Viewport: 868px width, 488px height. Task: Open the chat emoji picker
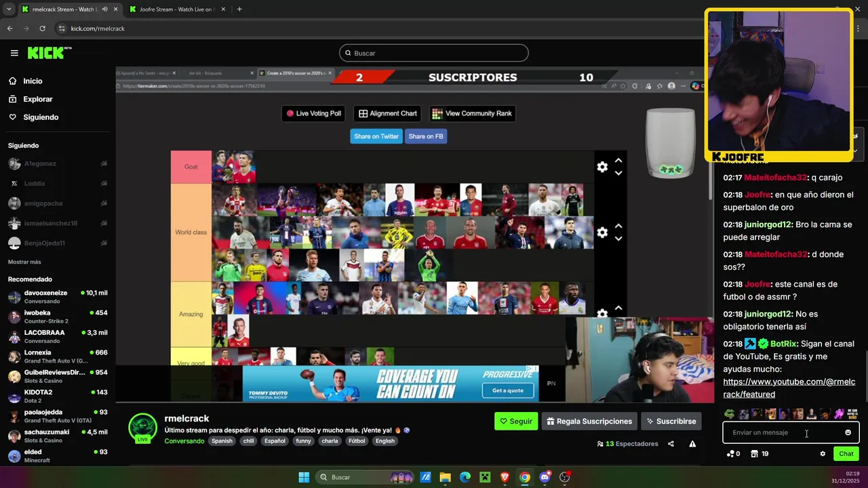pos(848,432)
